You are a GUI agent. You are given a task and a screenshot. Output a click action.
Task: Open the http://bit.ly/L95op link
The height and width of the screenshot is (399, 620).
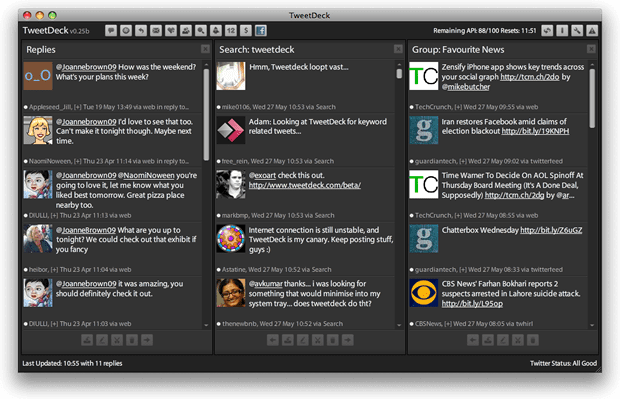tap(472, 304)
